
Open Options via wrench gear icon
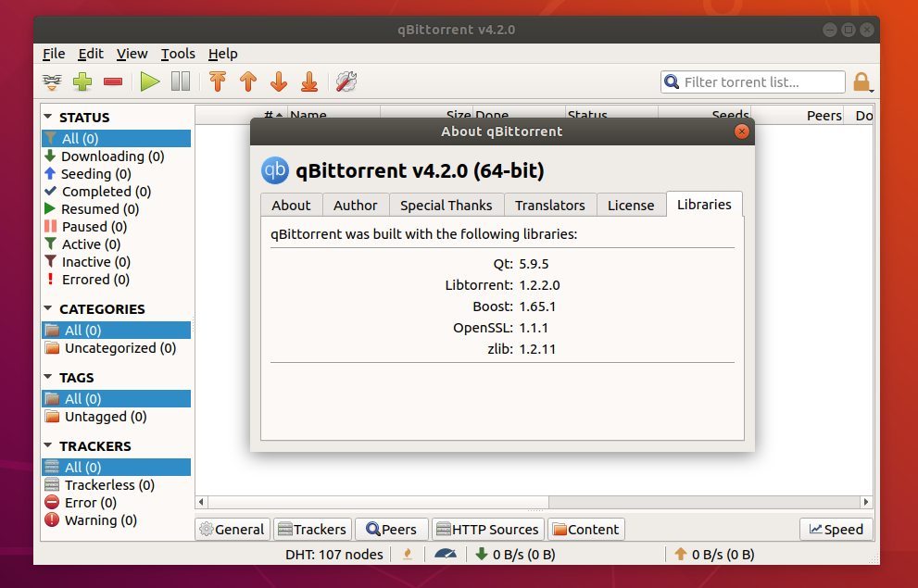tap(346, 81)
